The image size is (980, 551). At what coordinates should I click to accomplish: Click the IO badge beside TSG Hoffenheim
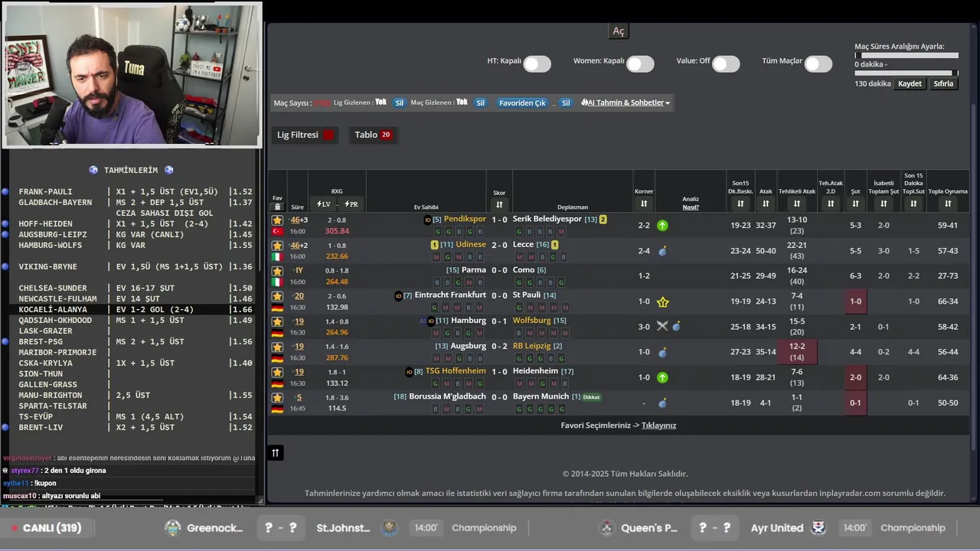[x=409, y=372]
